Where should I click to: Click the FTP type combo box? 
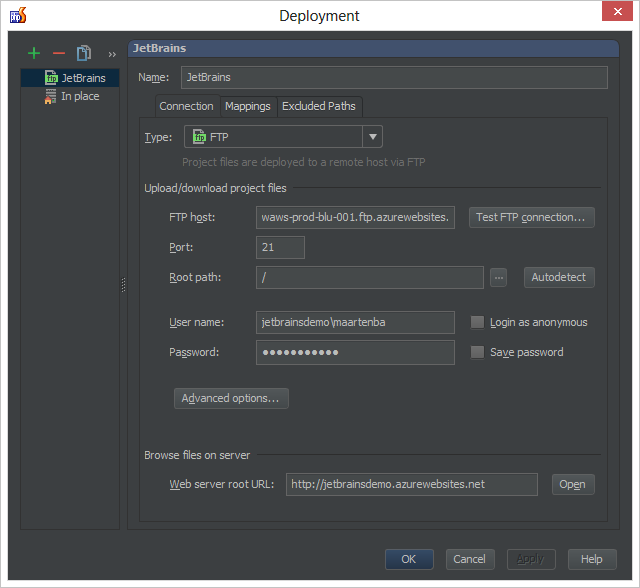tap(283, 137)
